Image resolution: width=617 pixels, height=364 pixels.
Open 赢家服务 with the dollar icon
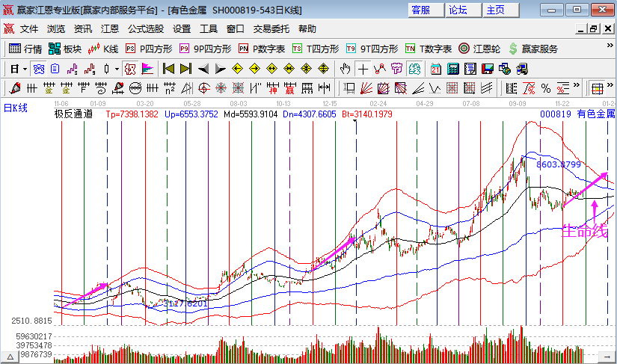[532, 49]
